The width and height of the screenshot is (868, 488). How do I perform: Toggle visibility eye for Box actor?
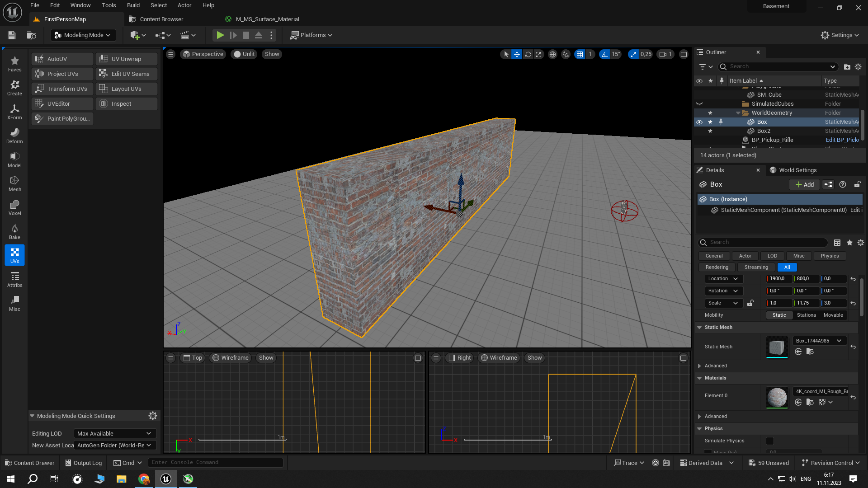tap(699, 122)
